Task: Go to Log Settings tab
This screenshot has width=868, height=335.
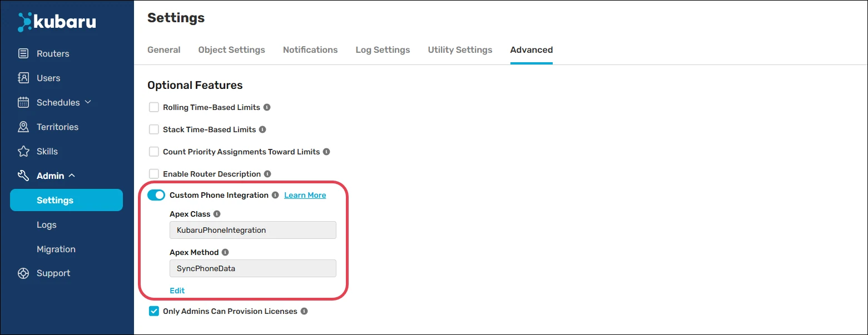Action: 383,50
